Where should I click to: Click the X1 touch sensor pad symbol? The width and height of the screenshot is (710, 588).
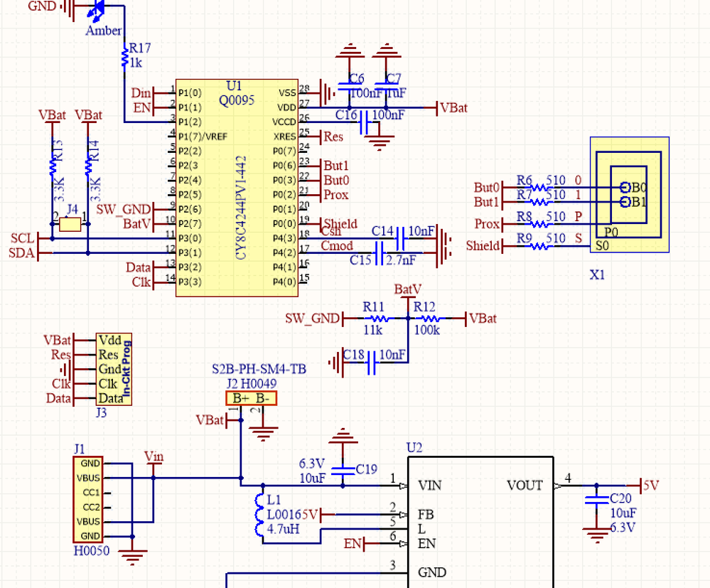pos(630,195)
